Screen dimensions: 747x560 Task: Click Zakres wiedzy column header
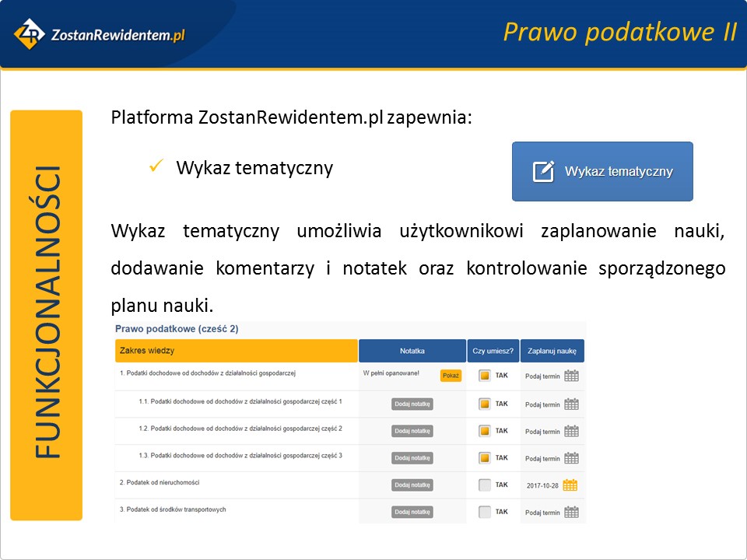tap(236, 351)
